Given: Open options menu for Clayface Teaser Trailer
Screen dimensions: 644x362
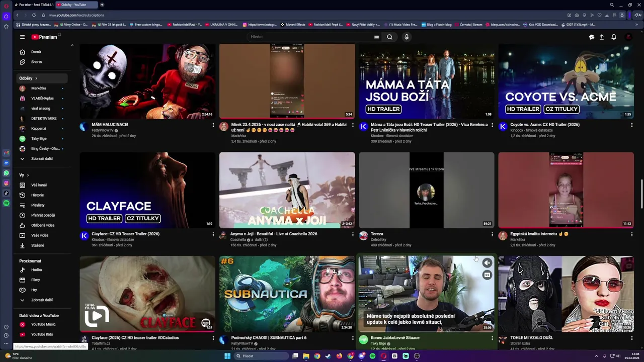Looking at the screenshot, I should click(213, 234).
